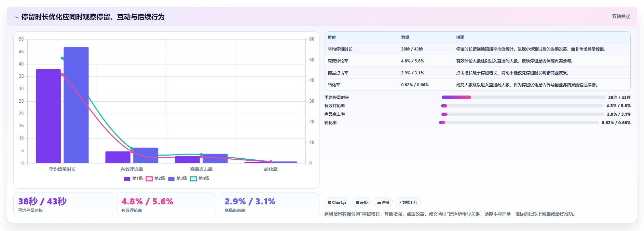The height and width of the screenshot is (231, 644).
Task: Click the summary sentence starting 这组情景数据强调
Action: coord(451,214)
